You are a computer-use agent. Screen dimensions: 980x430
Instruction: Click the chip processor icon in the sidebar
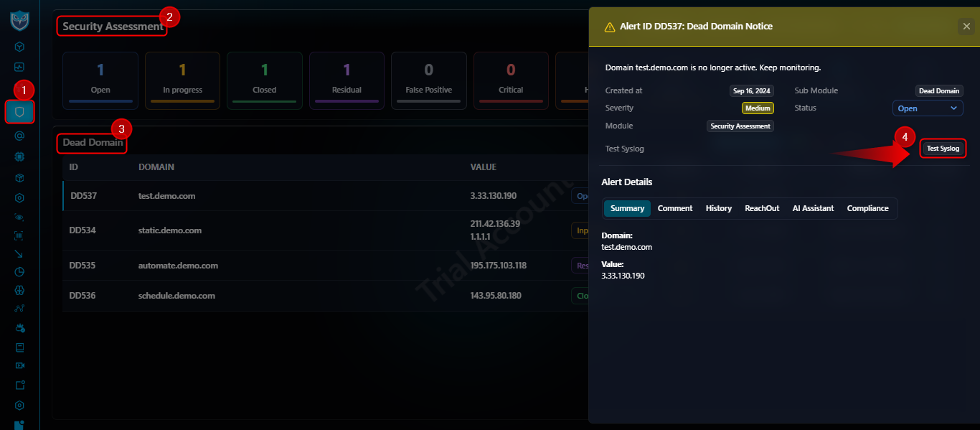click(19, 155)
